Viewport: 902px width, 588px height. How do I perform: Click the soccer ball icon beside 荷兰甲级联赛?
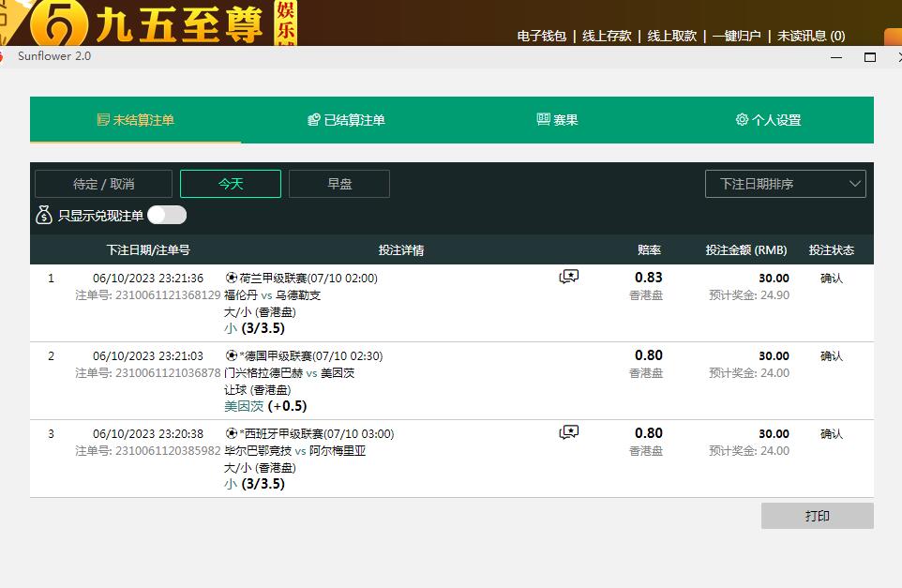point(232,278)
